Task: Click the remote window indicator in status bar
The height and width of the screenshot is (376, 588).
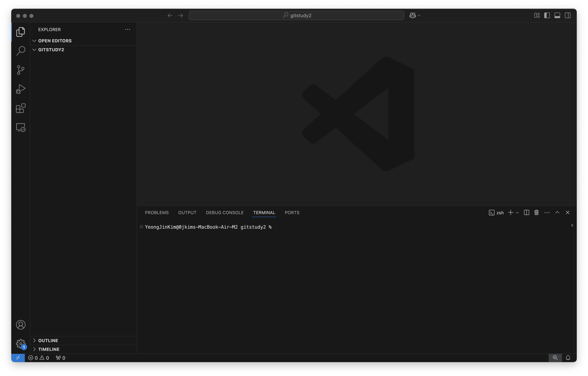Action: click(18, 358)
